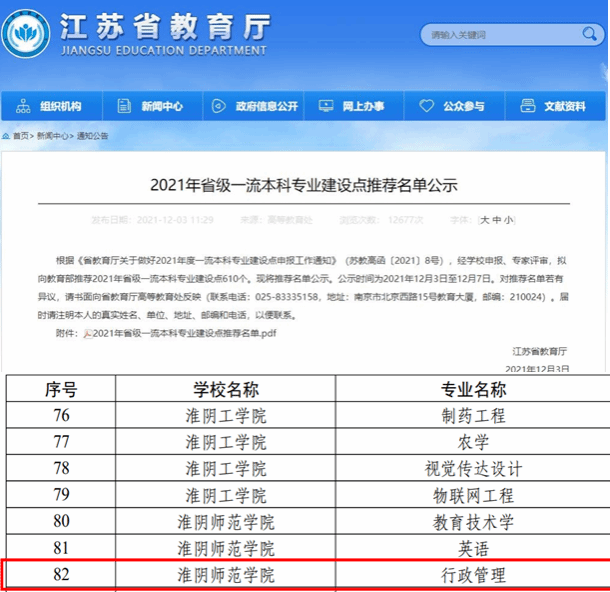Click the 视觉传达设计 cell in row 78
The image size is (610, 592).
pyautogui.click(x=473, y=468)
